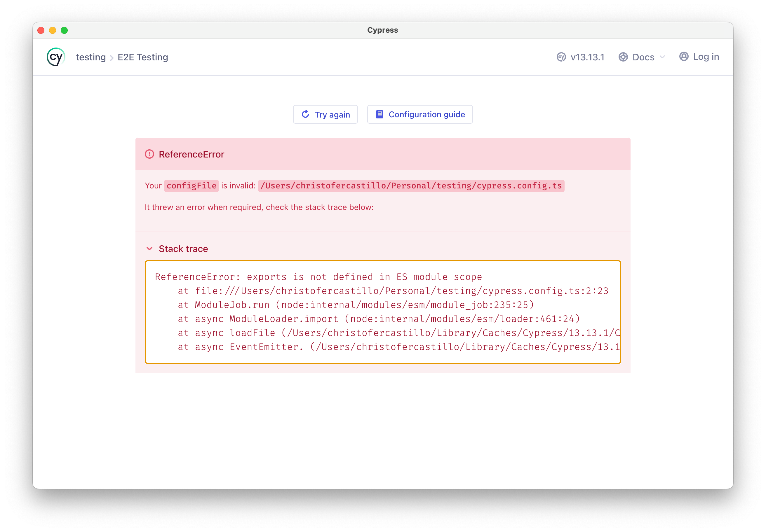The image size is (766, 532).
Task: Open the testing project breadcrumb
Action: click(x=91, y=57)
